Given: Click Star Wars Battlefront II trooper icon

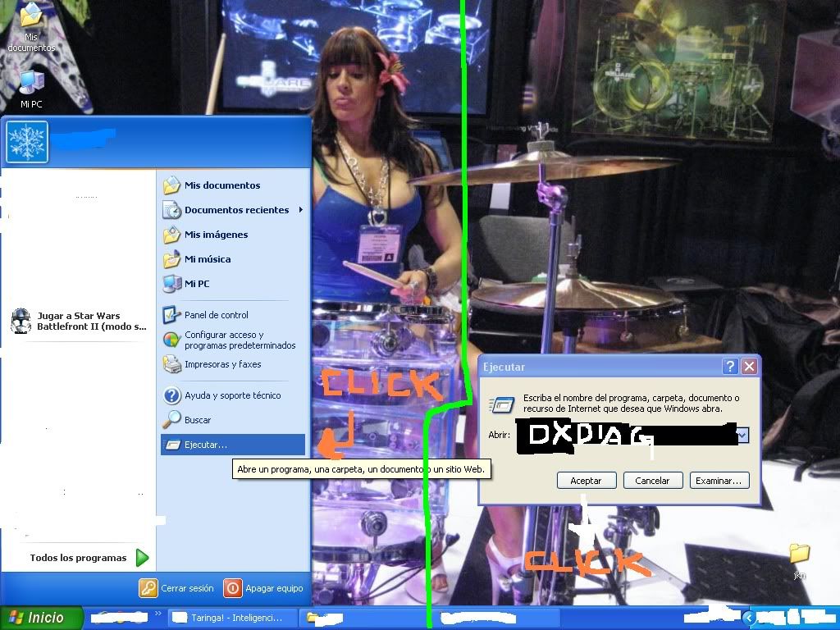Looking at the screenshot, I should [21, 321].
